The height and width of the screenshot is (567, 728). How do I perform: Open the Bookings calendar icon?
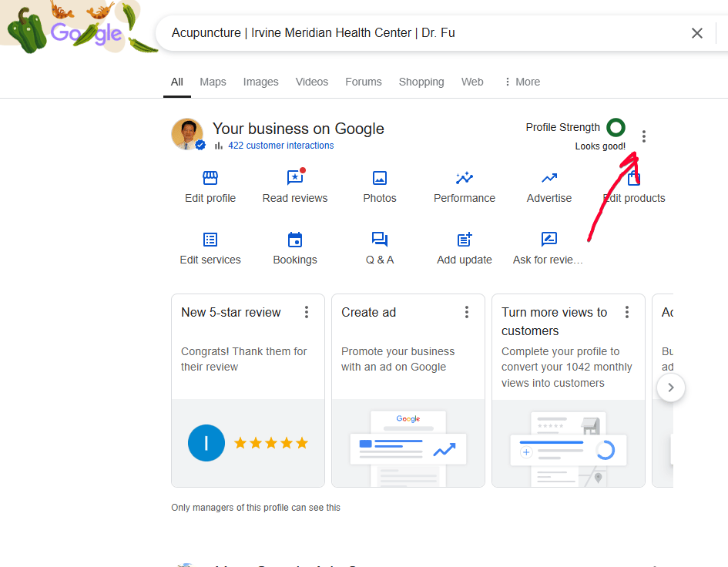click(x=294, y=240)
